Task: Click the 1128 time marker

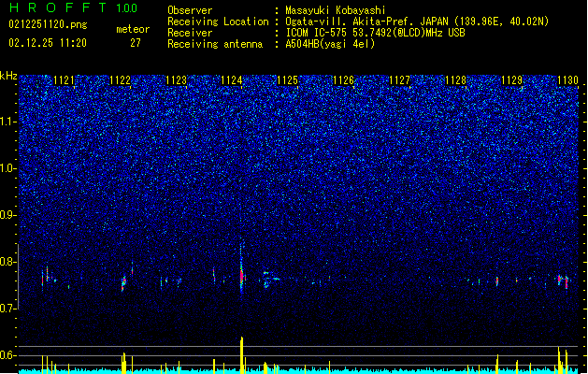Action: click(455, 80)
